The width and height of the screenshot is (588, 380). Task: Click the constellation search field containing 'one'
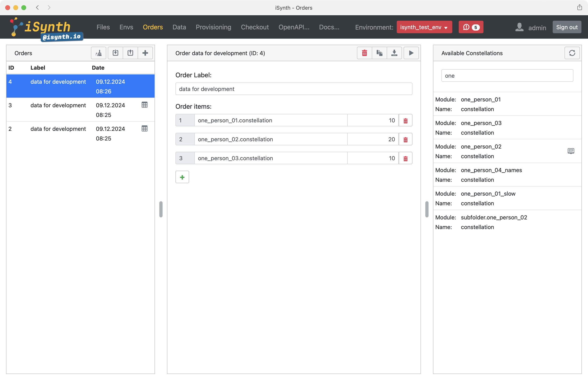507,76
